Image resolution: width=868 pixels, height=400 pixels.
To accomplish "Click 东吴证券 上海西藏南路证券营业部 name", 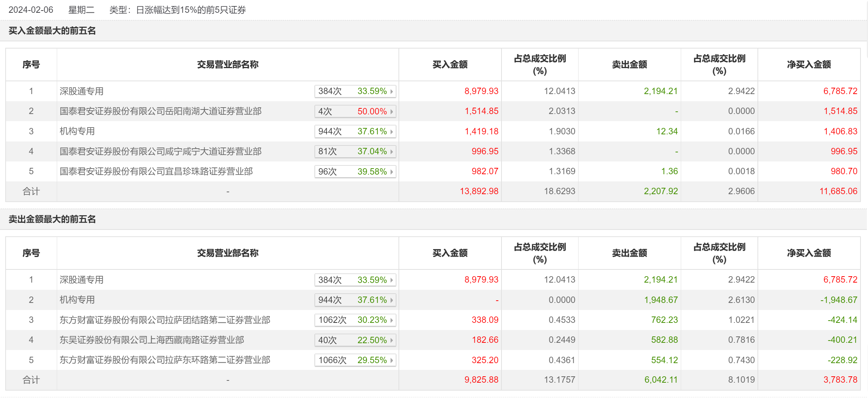I will tap(151, 340).
